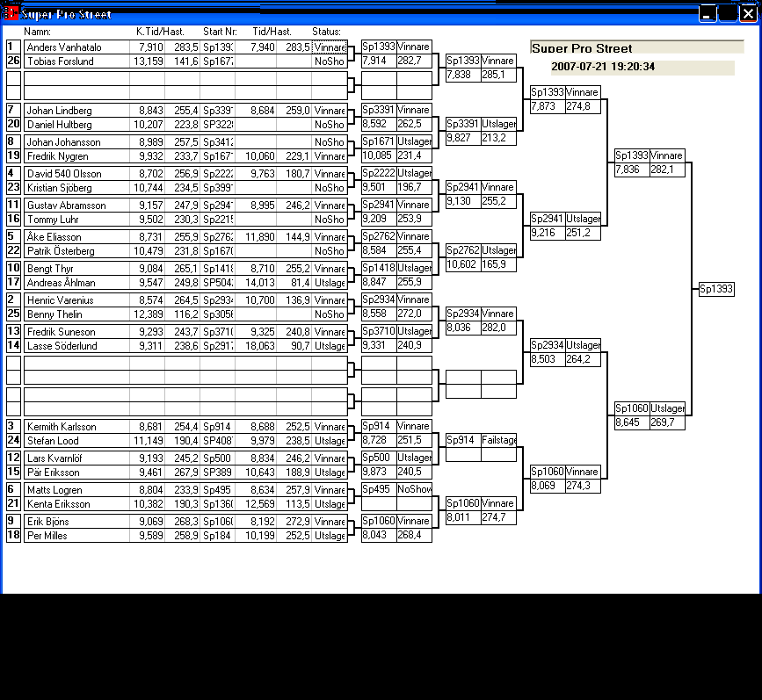Maximize the Super Pro Street window
762x700 pixels.
point(728,13)
